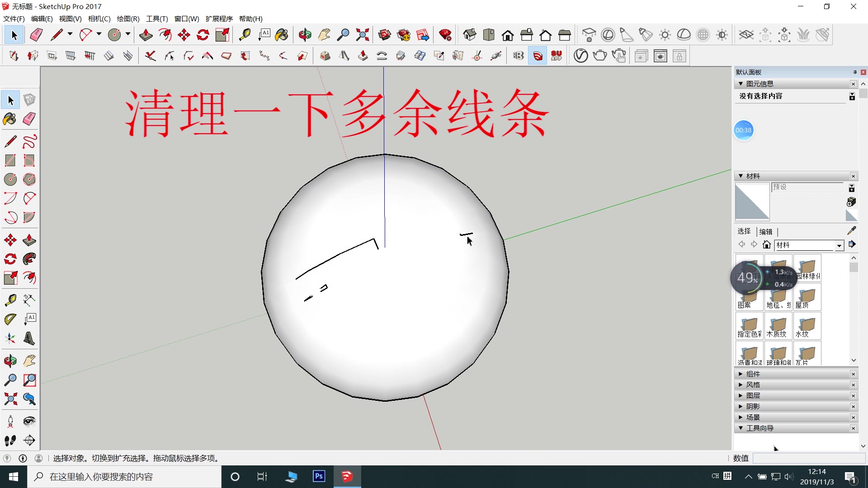868x488 pixels.
Task: Click the 材料 dropdown selector
Action: [808, 245]
